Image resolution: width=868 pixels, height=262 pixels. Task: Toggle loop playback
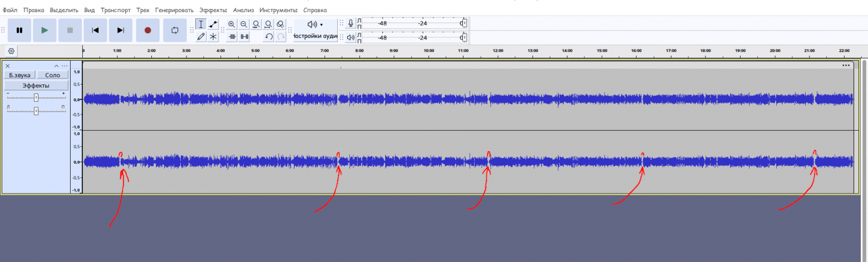pos(175,31)
